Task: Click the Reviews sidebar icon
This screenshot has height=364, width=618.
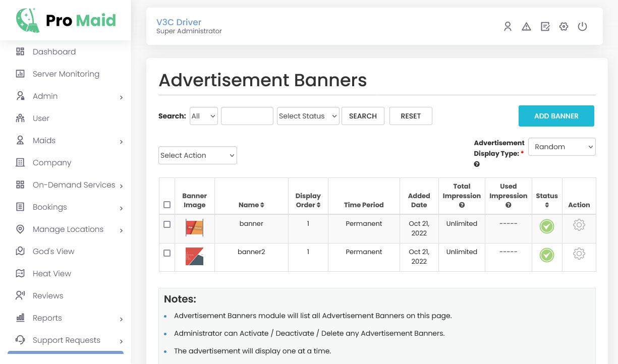Action: [20, 295]
